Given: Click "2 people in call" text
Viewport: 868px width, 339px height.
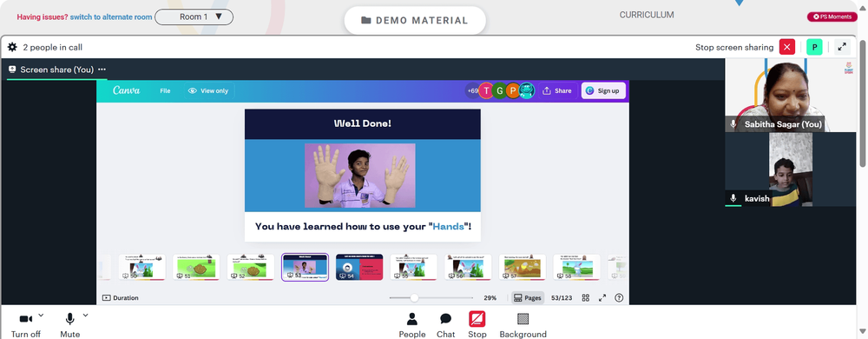Looking at the screenshot, I should [x=53, y=48].
